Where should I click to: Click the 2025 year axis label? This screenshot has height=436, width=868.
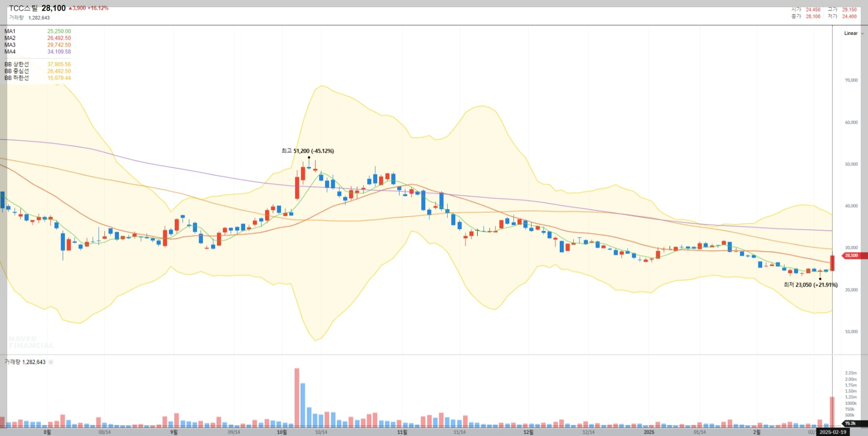[x=649, y=432]
